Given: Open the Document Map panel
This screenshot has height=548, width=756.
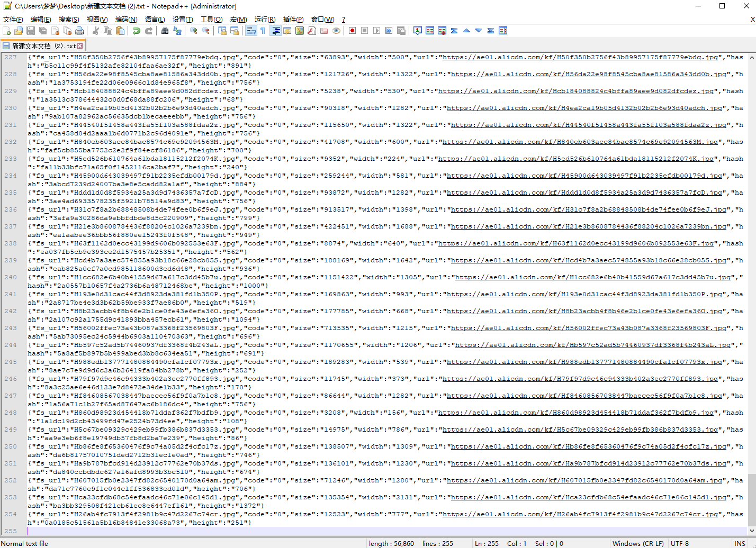Looking at the screenshot, I should (x=300, y=31).
